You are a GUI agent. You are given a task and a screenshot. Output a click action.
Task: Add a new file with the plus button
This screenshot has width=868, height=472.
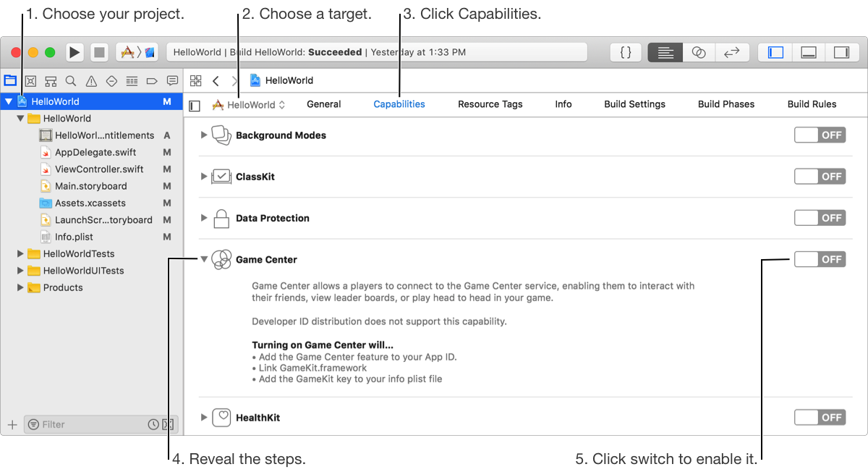pyautogui.click(x=12, y=424)
